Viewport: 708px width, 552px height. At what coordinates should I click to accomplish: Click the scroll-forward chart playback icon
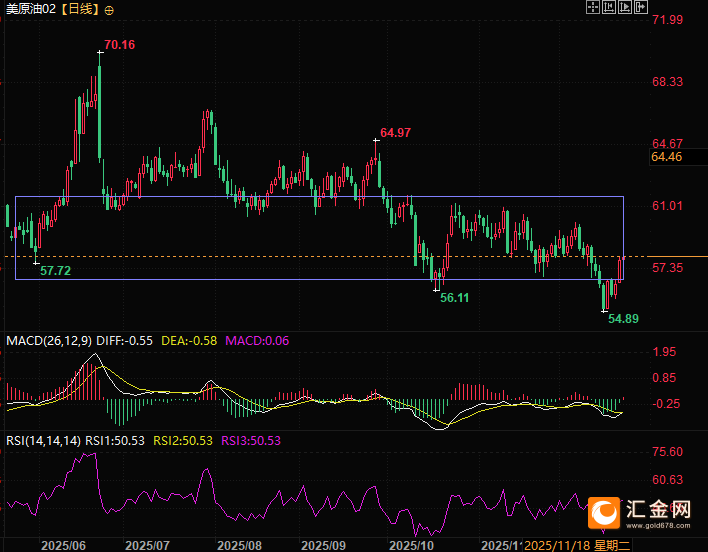coord(627,8)
